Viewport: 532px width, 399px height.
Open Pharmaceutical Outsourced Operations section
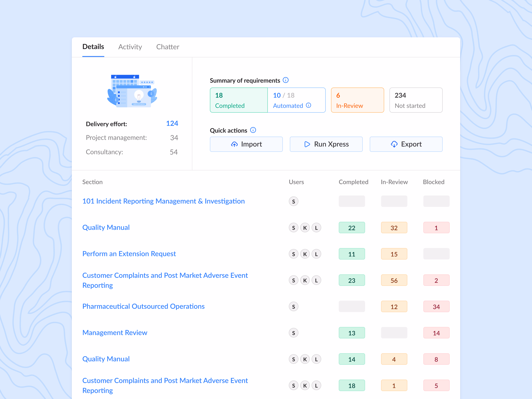(144, 306)
